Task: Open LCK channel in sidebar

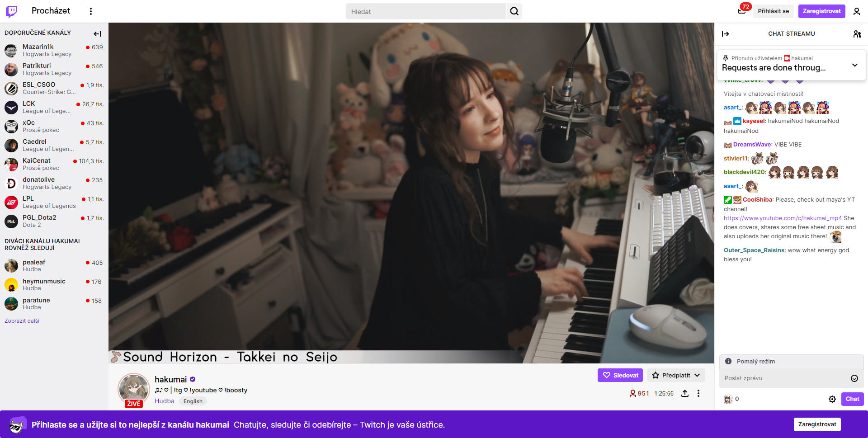Action: point(54,107)
